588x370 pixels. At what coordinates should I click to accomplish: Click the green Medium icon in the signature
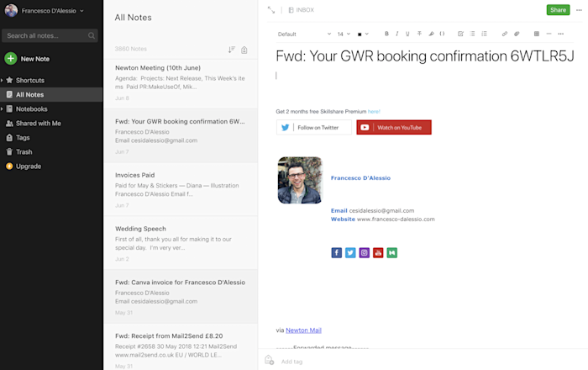[392, 253]
